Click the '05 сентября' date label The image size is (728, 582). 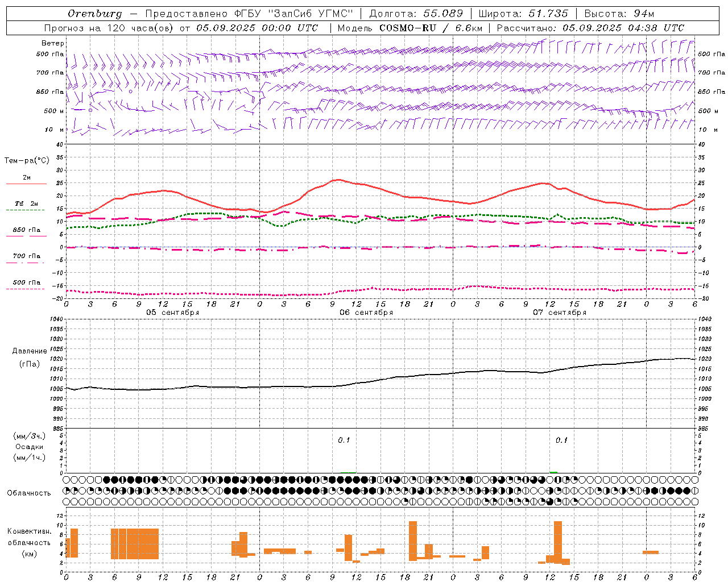pos(173,313)
